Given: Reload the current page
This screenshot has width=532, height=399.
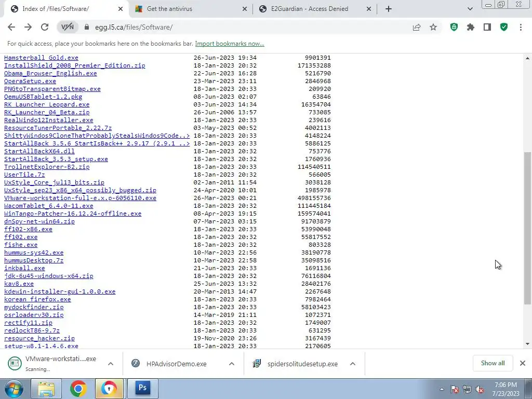Looking at the screenshot, I should (45, 27).
